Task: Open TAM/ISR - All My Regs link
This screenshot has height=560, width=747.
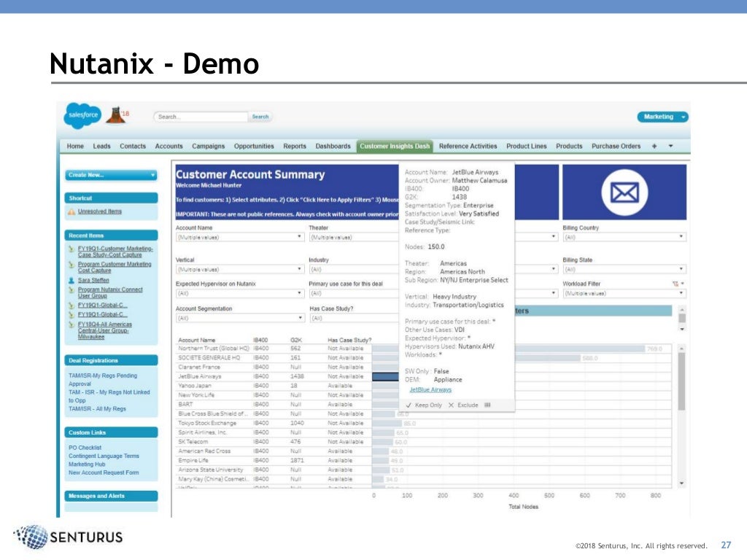Action: coord(97,408)
